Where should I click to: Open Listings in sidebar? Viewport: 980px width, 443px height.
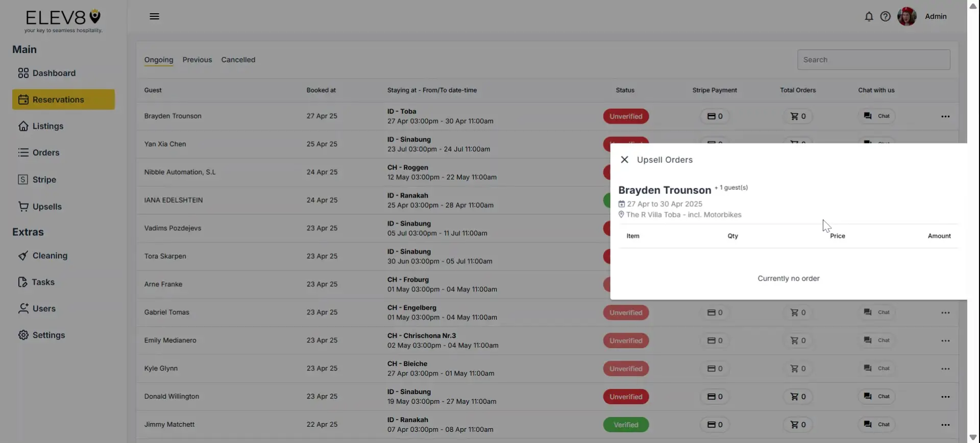(x=63, y=126)
